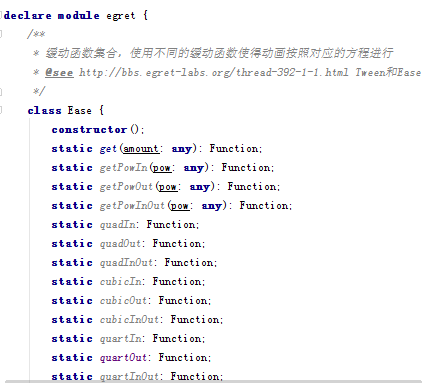Click the static keyword on the quartOut line
The image size is (446, 383).
click(72, 357)
